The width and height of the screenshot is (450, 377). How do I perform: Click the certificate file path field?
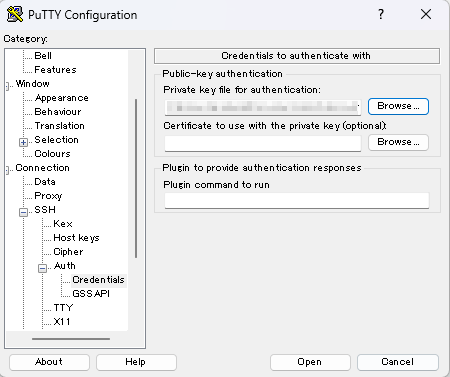point(263,143)
